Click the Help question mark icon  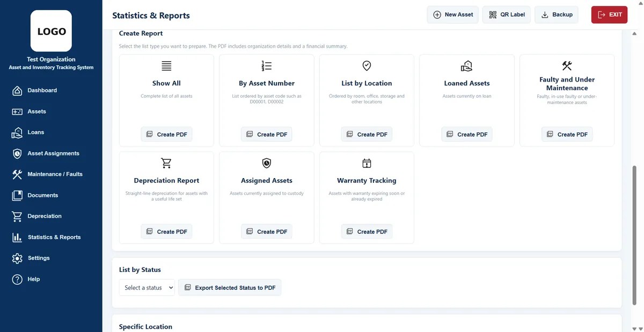click(x=17, y=279)
